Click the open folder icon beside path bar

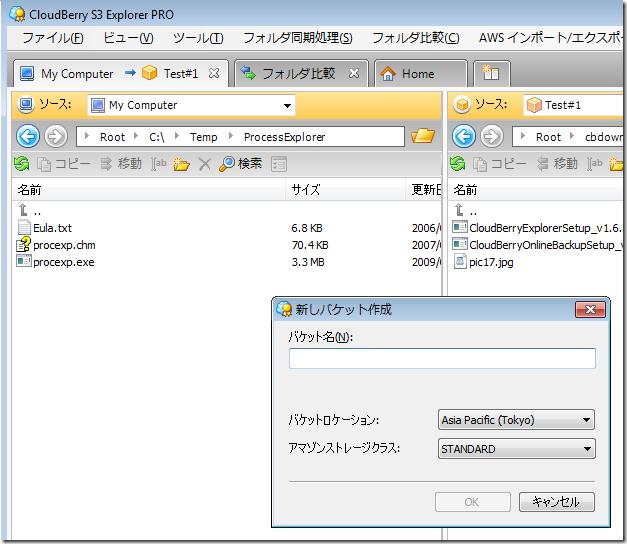pos(423,136)
